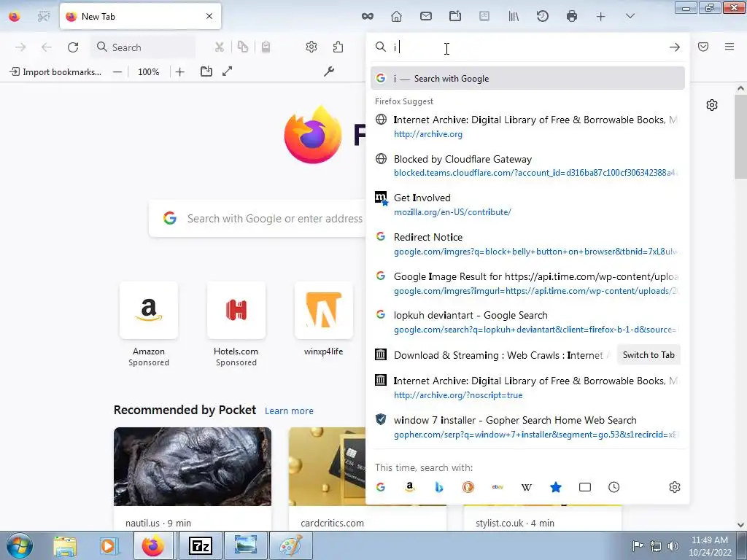
Task: Search open tabs with tab icon
Action: [x=584, y=487]
